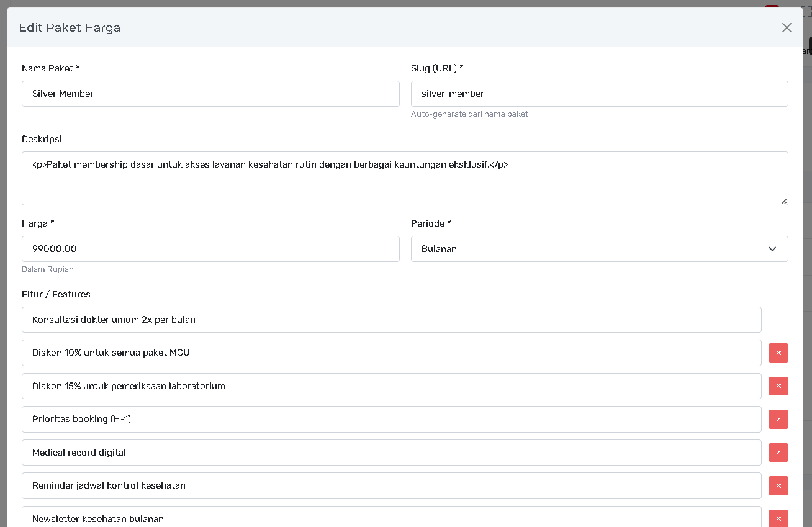This screenshot has height=527, width=812.
Task: Click the "Diskon 10% untuk semua paket MCU" input
Action: coord(391,353)
